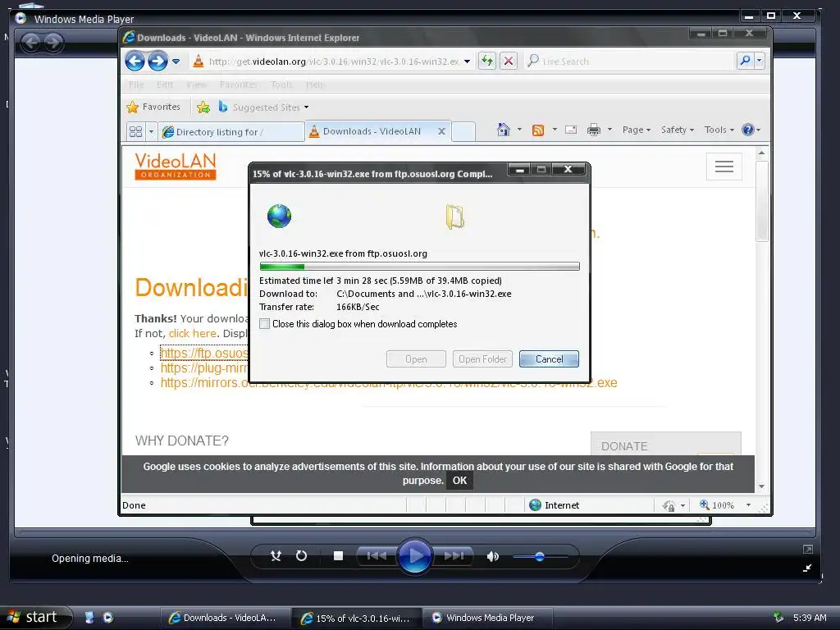Click Media Player forward navigation arrow

point(53,42)
